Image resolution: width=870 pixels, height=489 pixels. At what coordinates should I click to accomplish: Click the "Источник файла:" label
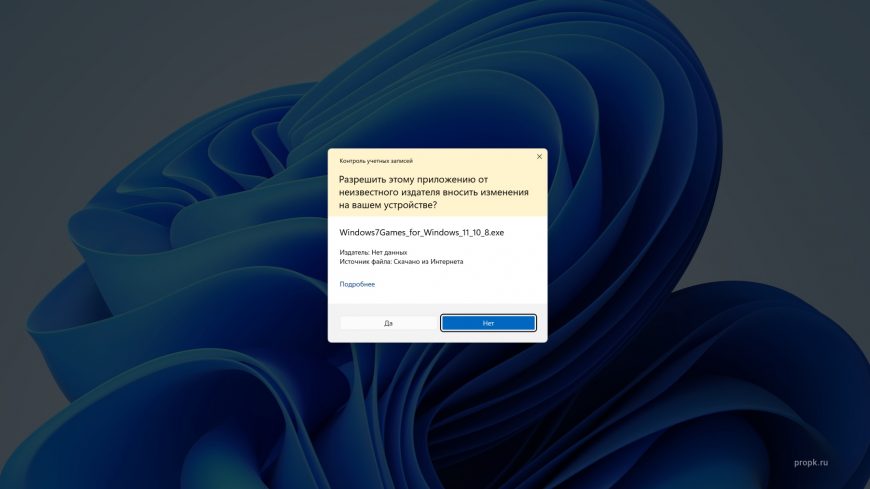tap(366, 262)
